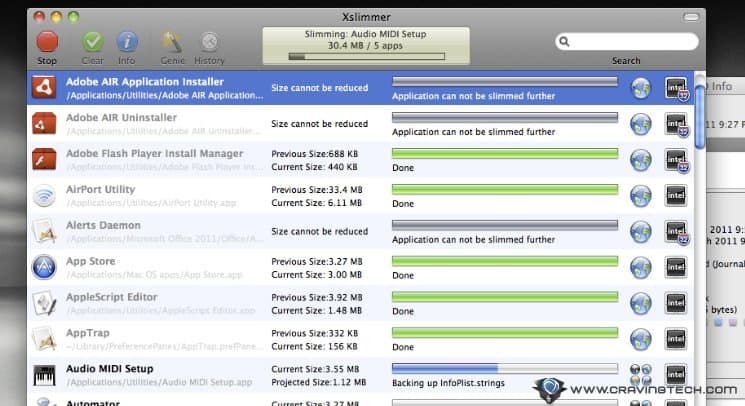
Task: Click Intel chip icon in Audio MIDI Setup row
Action: tap(676, 375)
